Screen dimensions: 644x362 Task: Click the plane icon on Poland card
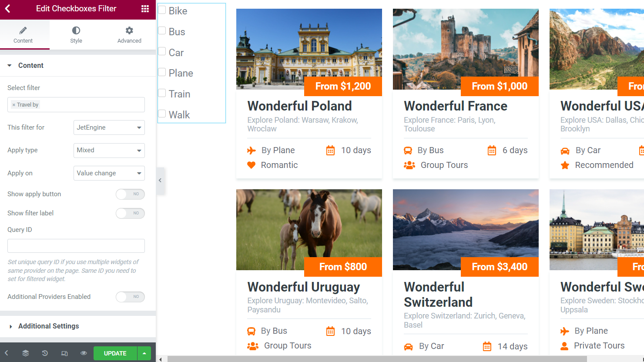pos(252,151)
